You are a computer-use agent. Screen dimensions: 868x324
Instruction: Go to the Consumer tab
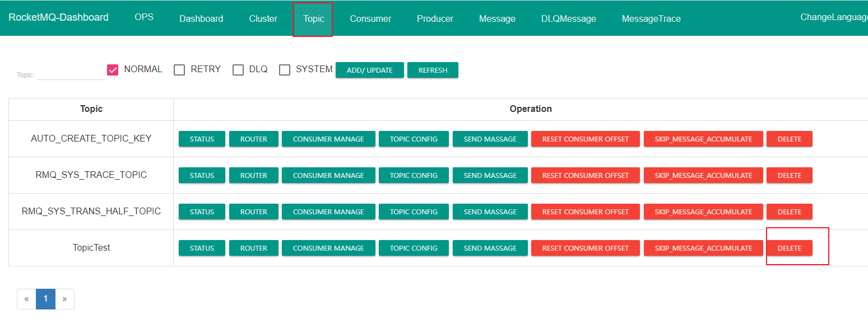[x=370, y=18]
